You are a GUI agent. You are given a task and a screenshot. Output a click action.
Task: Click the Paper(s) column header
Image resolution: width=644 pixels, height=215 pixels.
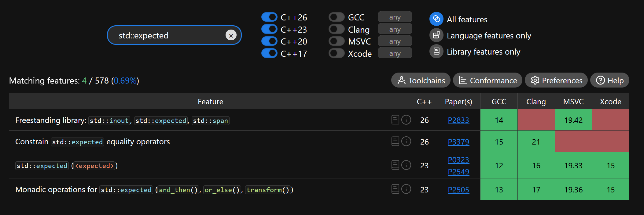(x=458, y=102)
